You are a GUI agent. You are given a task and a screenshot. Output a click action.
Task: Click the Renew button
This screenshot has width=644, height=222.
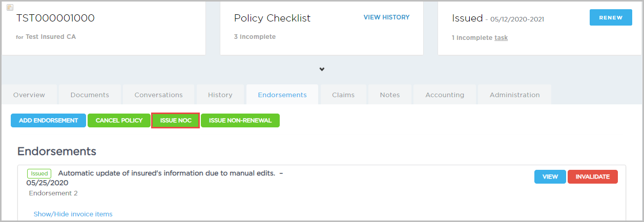click(x=610, y=17)
